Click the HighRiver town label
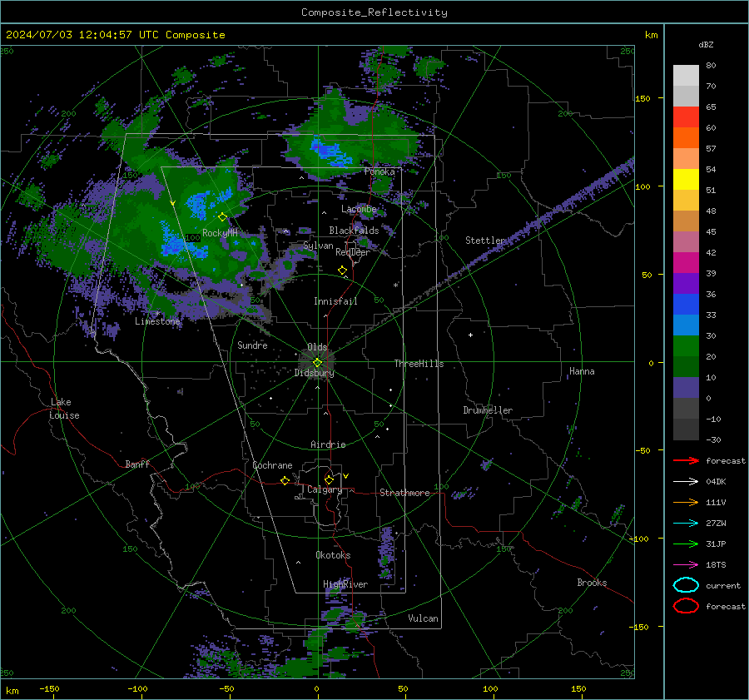 click(x=345, y=584)
